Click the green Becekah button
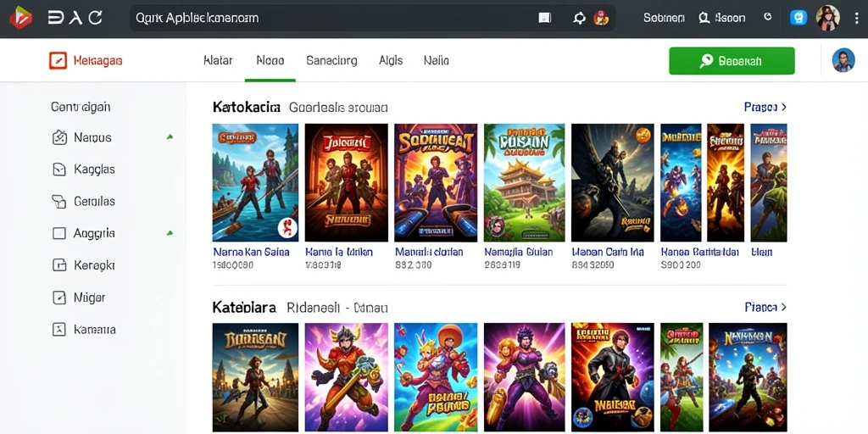Viewport: 868px width, 434px height. [732, 61]
